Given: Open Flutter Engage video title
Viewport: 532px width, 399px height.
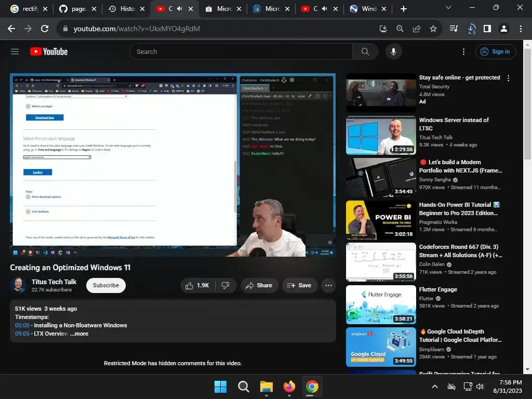Looking at the screenshot, I should pyautogui.click(x=438, y=289).
